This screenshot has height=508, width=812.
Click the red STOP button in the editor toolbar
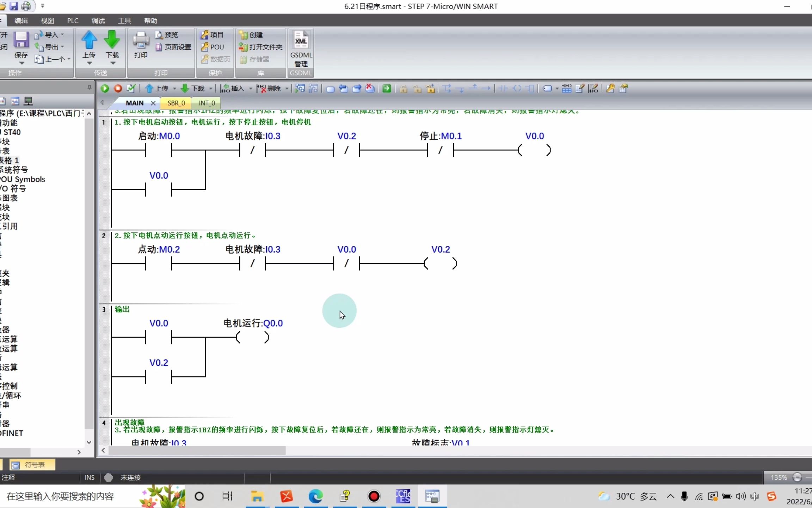tap(118, 89)
